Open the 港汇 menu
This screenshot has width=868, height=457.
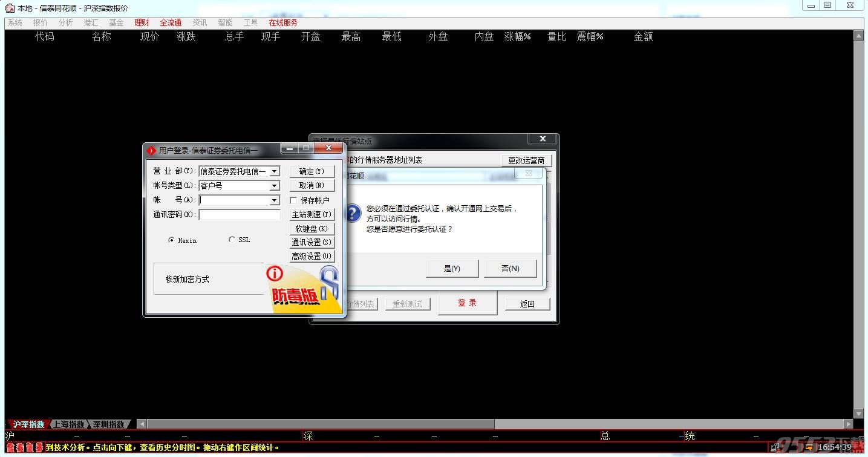[x=91, y=22]
